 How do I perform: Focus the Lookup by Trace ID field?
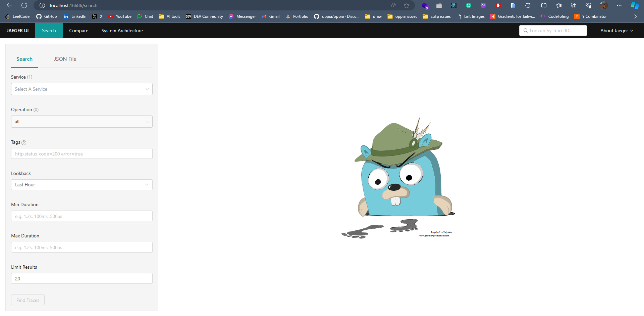point(553,31)
